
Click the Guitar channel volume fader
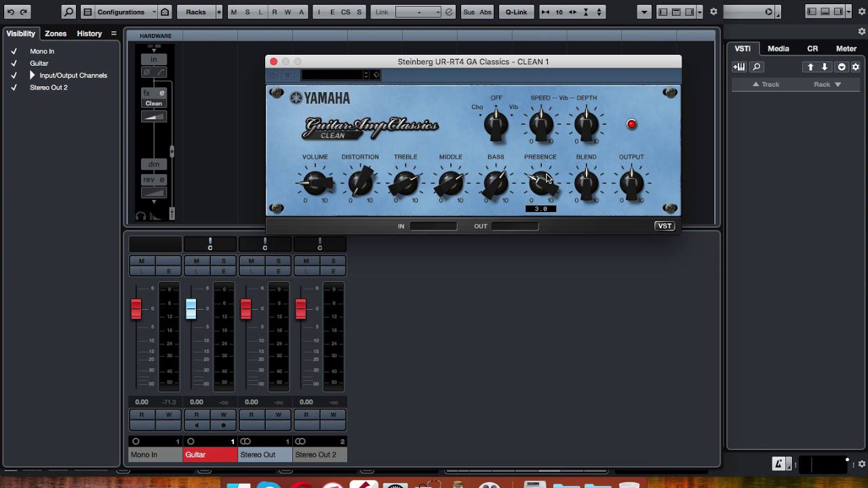[191, 309]
